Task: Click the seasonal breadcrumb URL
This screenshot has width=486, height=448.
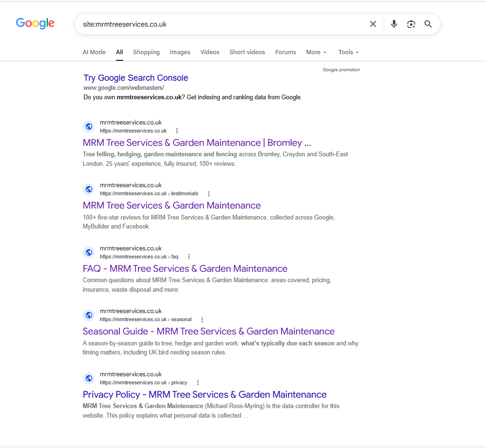Action: pos(146,319)
